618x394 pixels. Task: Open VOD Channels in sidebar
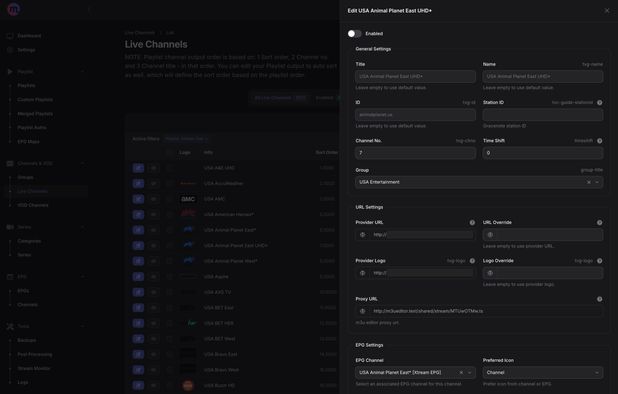click(33, 205)
